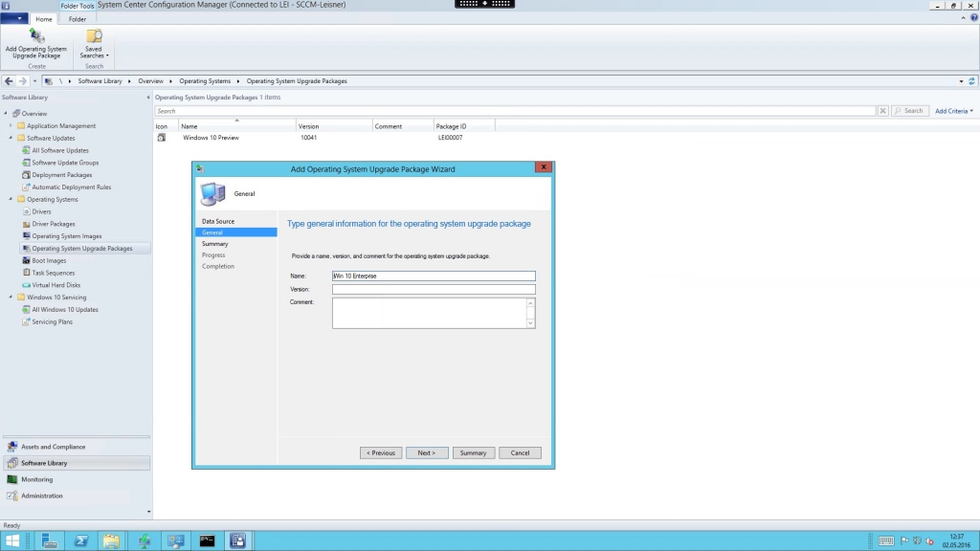Click Software Library breadcrumb
Viewport: 980px width, 551px height.
100,81
